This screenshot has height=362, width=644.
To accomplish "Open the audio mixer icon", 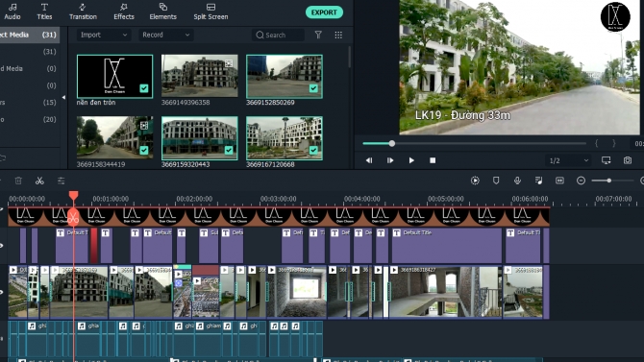I will pyautogui.click(x=538, y=181).
